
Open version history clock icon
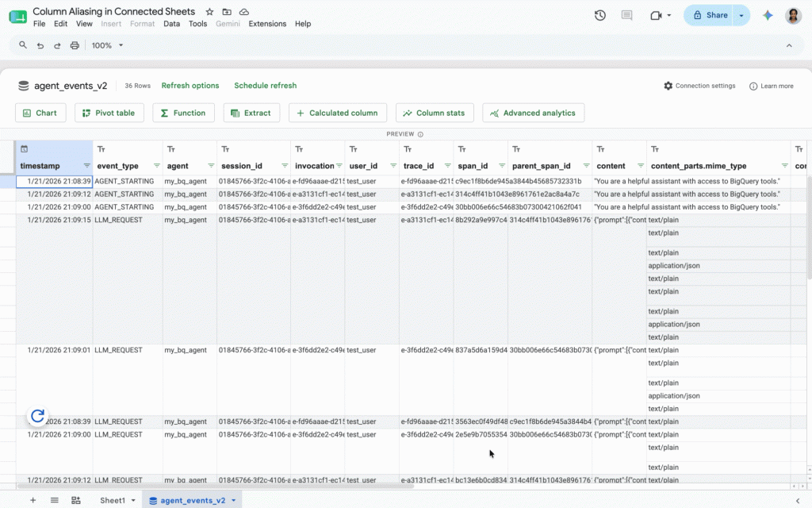(600, 16)
